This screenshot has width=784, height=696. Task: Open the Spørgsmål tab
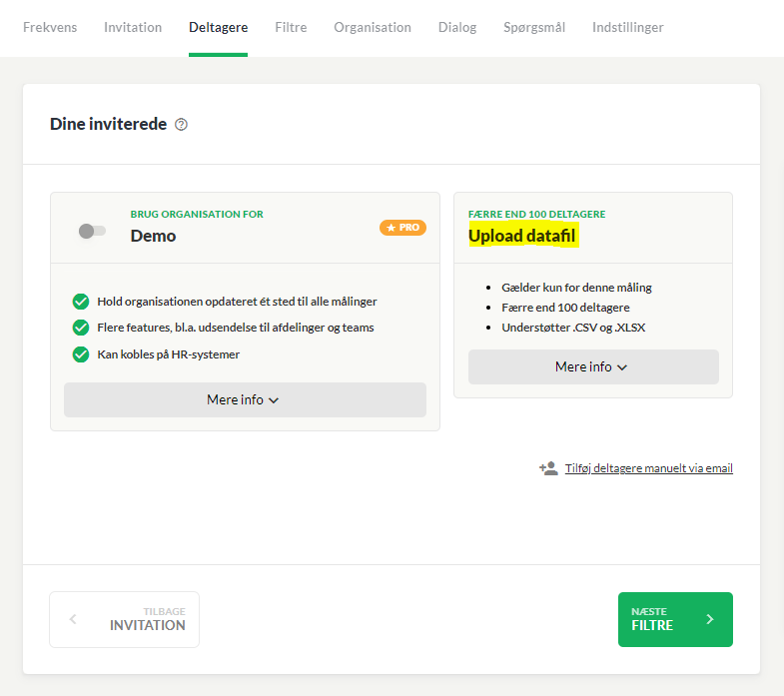pyautogui.click(x=534, y=27)
